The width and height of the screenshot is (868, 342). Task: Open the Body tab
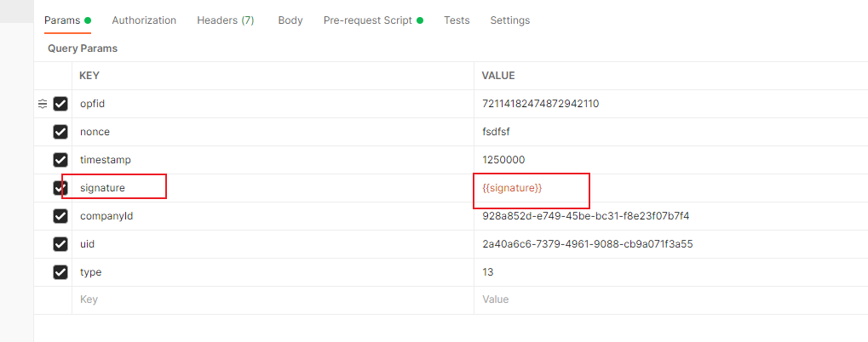(290, 20)
